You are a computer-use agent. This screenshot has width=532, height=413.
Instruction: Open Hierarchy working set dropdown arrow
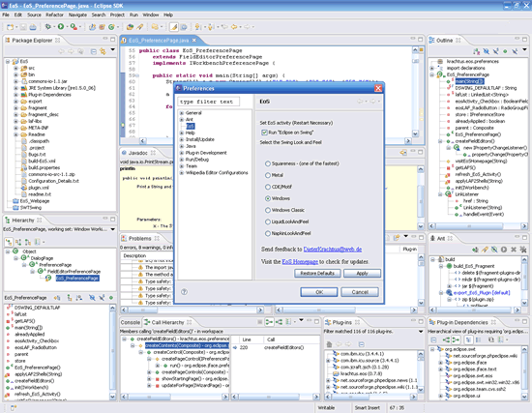(x=112, y=229)
